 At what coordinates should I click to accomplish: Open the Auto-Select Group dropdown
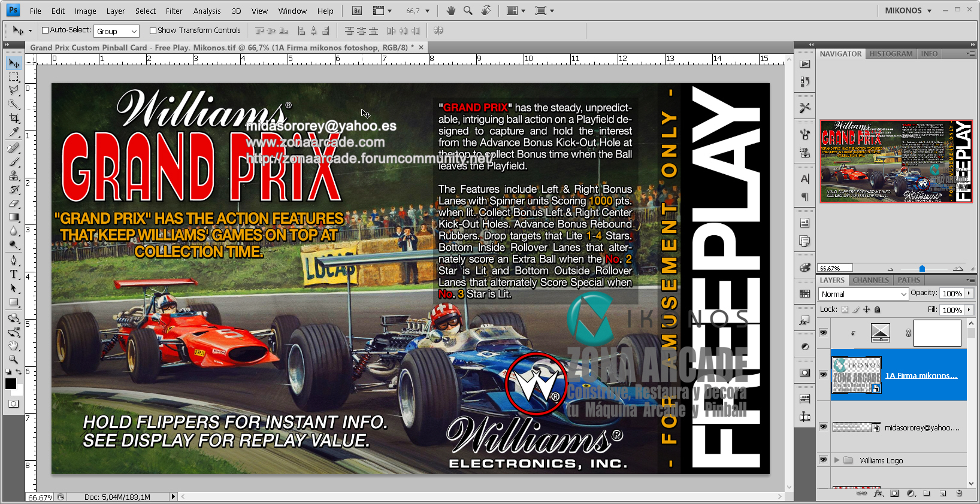(116, 31)
